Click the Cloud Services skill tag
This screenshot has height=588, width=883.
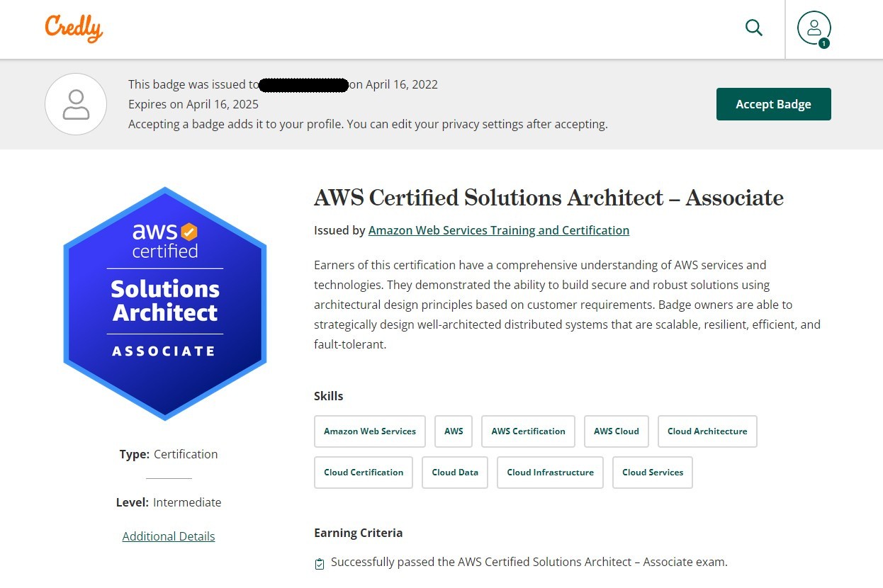coord(653,473)
